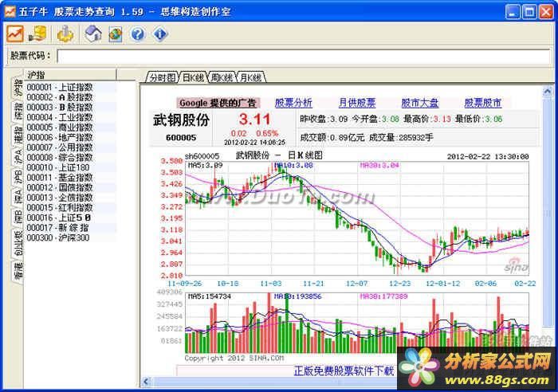Minimize the 五子牛 window
Viewport: 558px width, 392px height.
(512, 12)
